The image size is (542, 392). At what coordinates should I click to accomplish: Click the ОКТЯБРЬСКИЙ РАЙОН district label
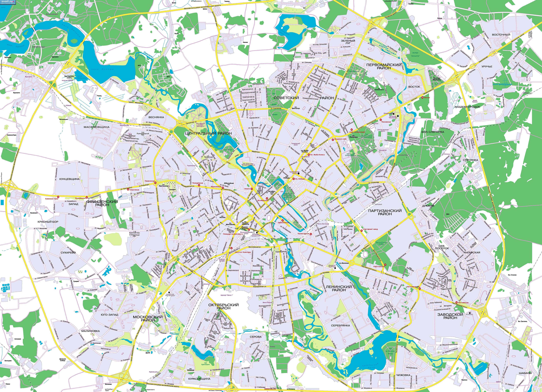pos(223,306)
